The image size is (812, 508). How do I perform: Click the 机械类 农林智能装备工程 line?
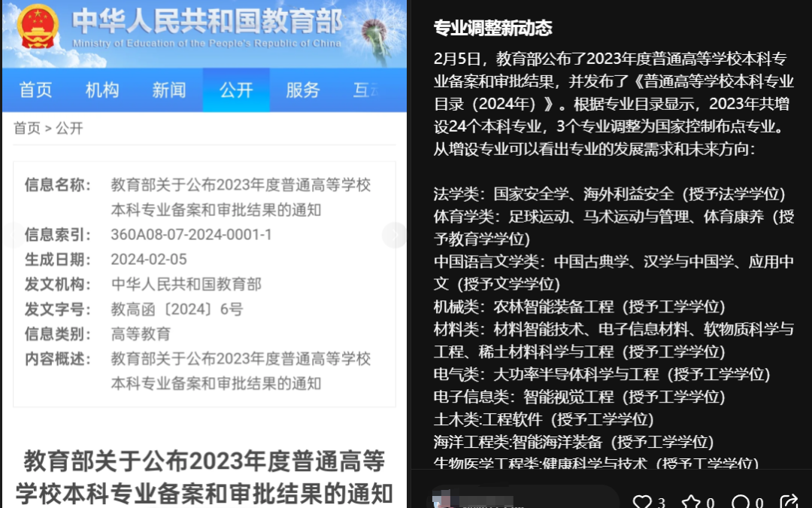point(579,307)
